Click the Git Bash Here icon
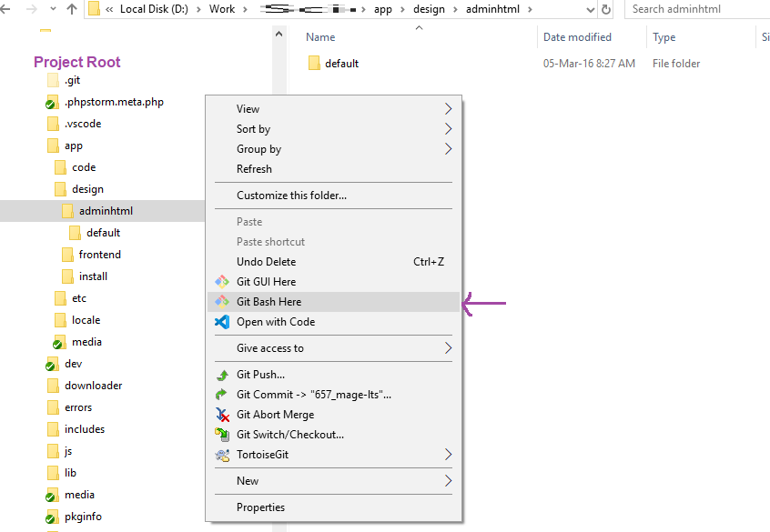The width and height of the screenshot is (770, 532). 221,302
